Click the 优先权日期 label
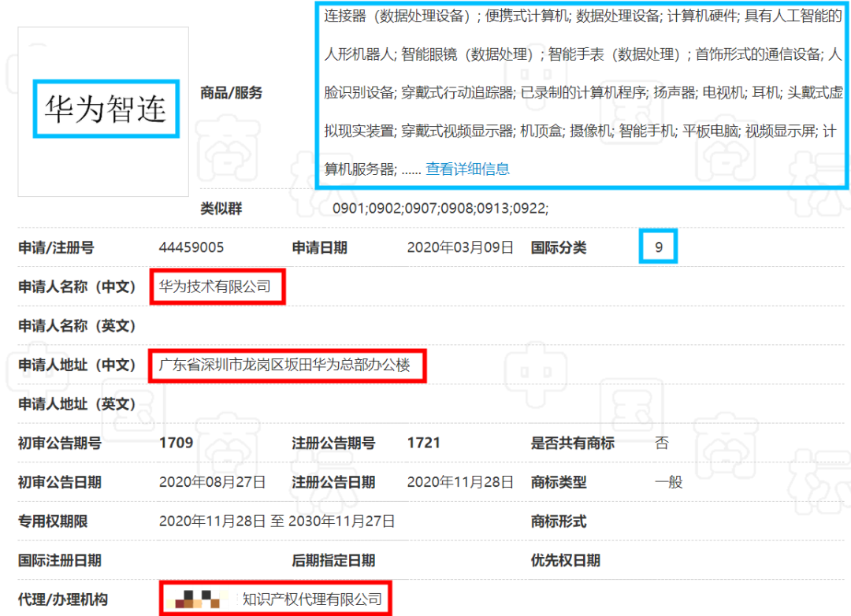 pyautogui.click(x=566, y=560)
